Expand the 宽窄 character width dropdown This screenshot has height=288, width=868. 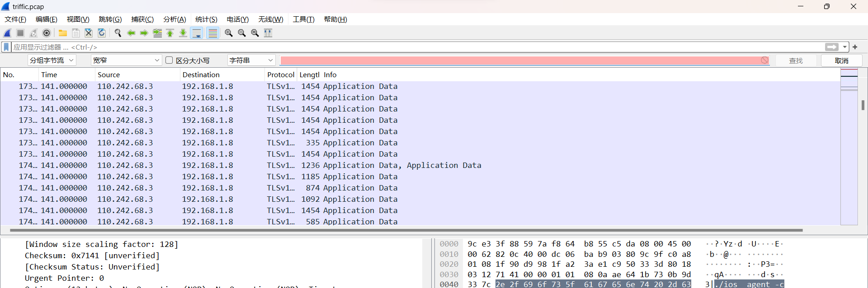126,60
